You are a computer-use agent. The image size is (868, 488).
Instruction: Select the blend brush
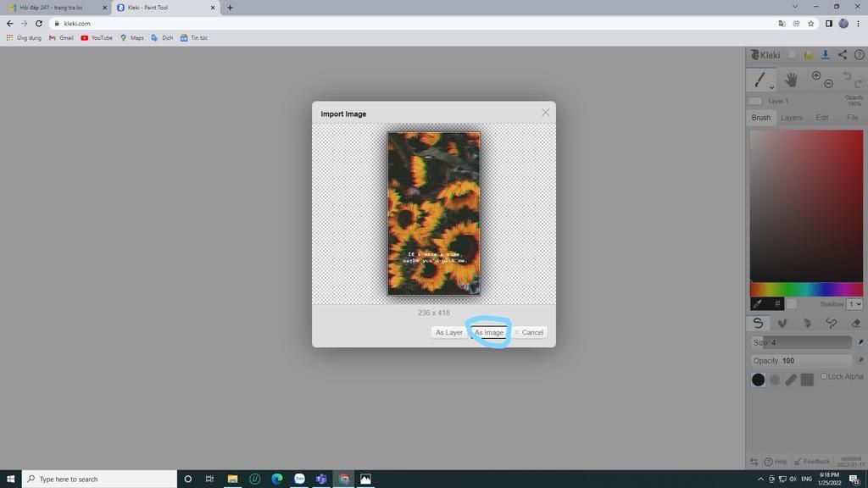point(782,323)
